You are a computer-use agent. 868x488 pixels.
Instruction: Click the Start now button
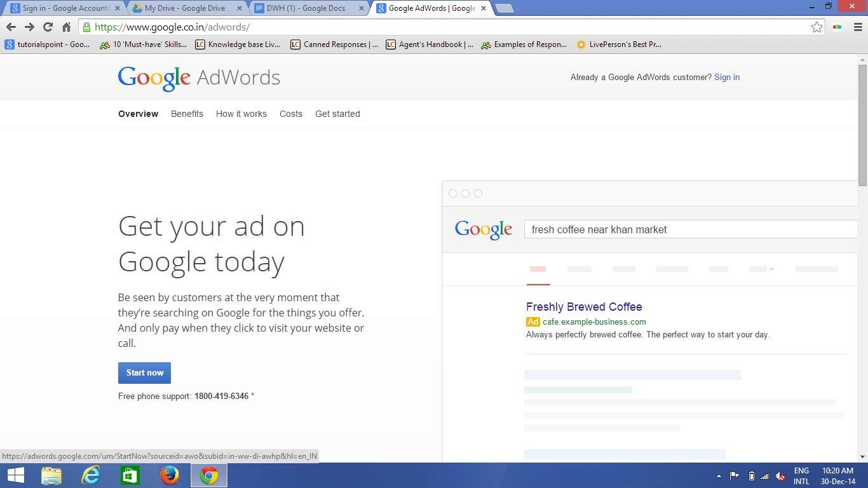click(144, 372)
